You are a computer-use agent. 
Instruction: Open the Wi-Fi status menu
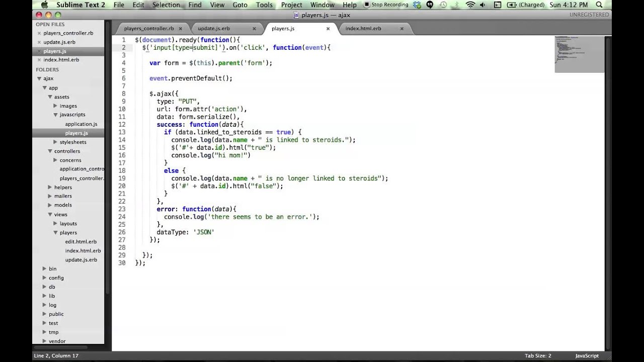470,5
